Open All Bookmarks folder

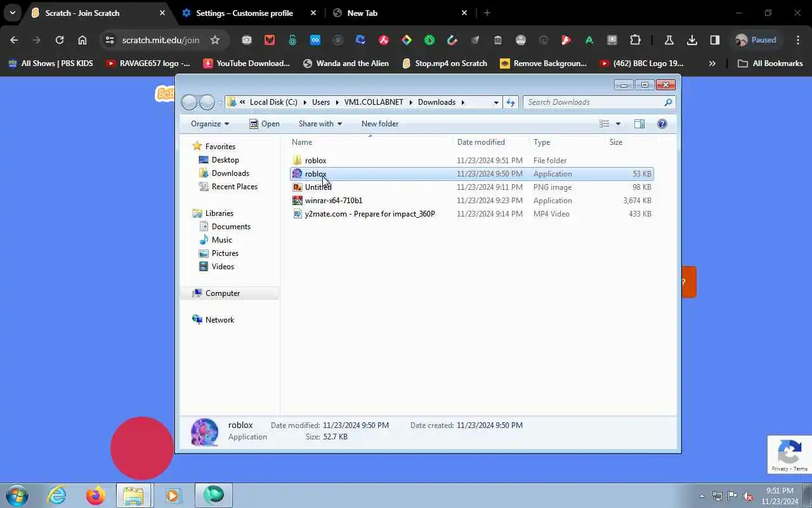[770, 63]
